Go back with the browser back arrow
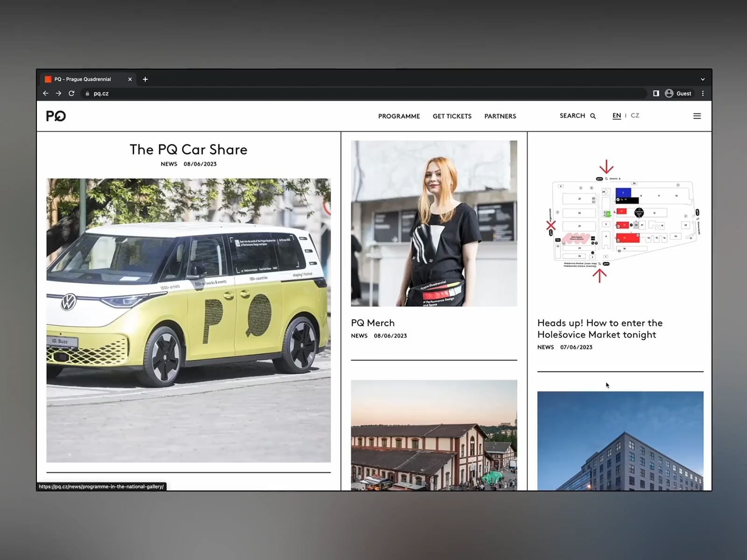The width and height of the screenshot is (747, 560). [x=46, y=93]
